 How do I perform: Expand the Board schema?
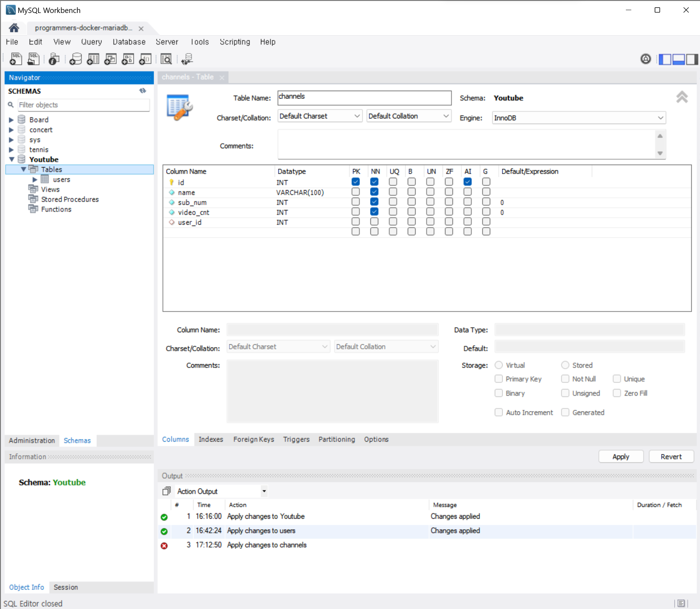click(x=11, y=120)
